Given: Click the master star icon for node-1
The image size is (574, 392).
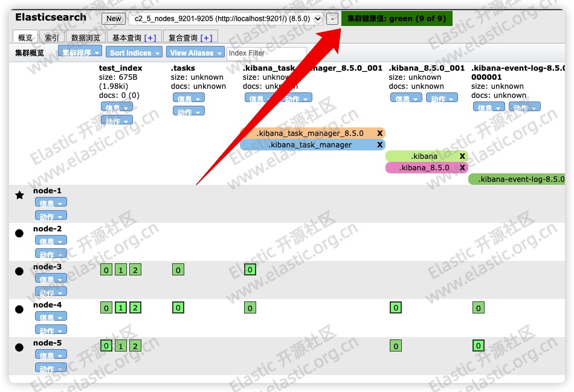Looking at the screenshot, I should (20, 195).
